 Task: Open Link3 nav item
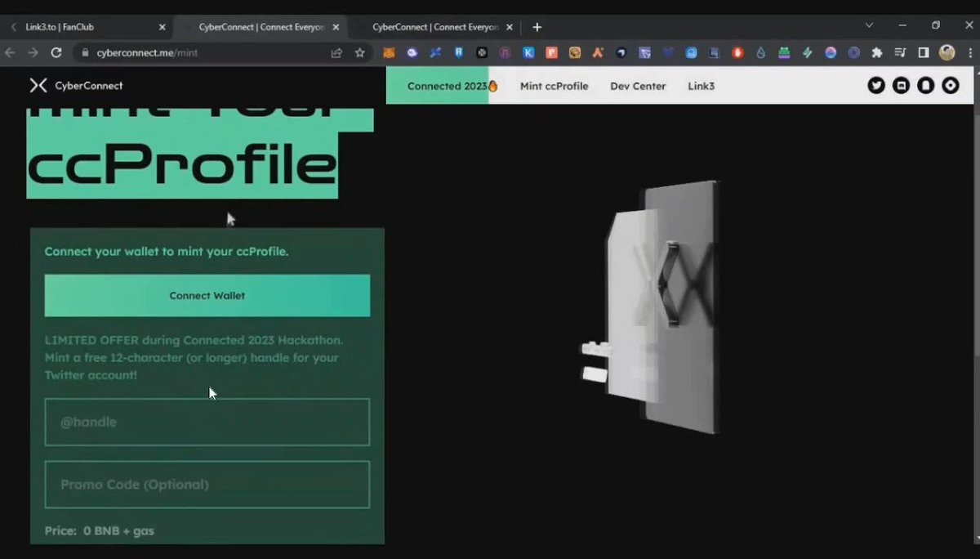pyautogui.click(x=701, y=86)
